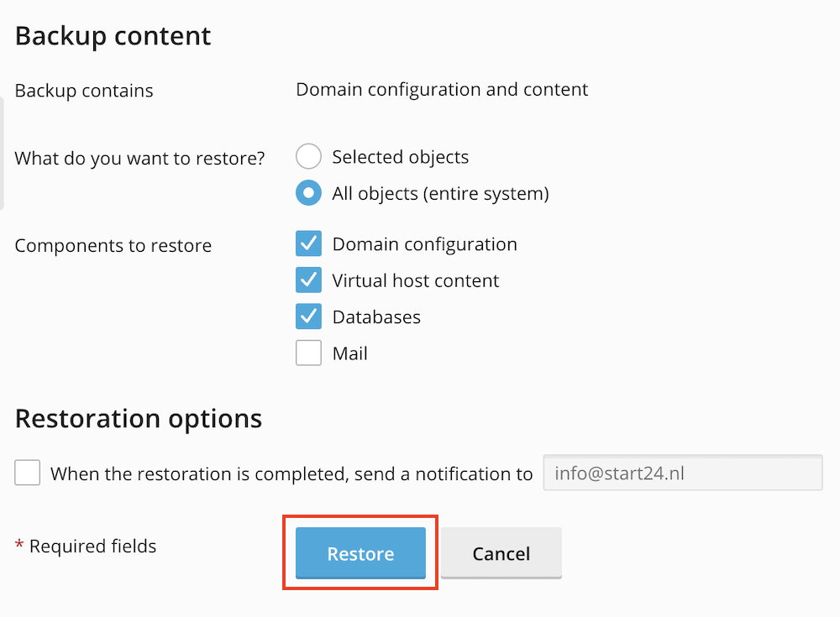The image size is (840, 617).
Task: Click the 'Selected objects' label text
Action: (400, 157)
